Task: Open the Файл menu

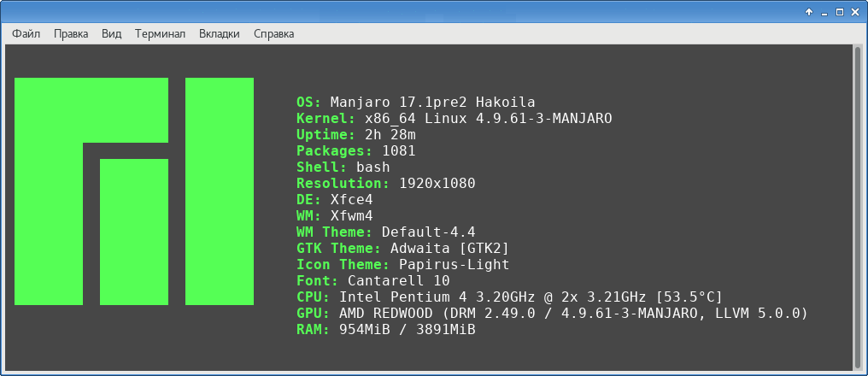Action: pyautogui.click(x=26, y=34)
